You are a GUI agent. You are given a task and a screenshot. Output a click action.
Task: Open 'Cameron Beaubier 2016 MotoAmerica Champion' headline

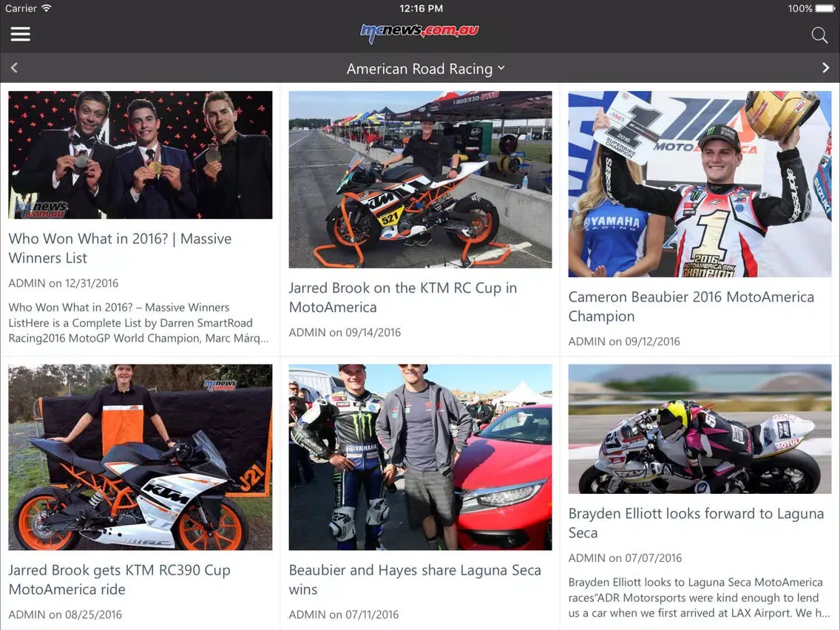click(x=691, y=306)
